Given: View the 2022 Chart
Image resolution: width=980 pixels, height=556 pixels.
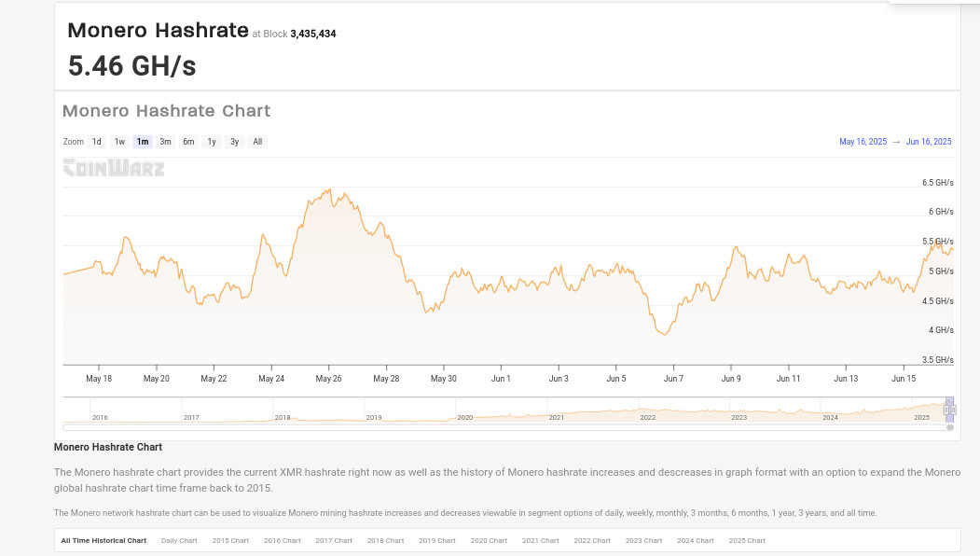Looking at the screenshot, I should pos(592,540).
